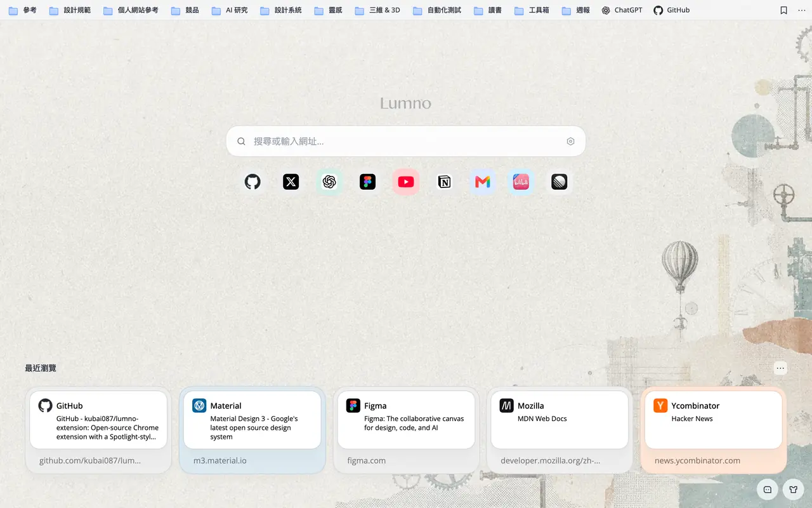Open the ChatGPT bookmark in bookmarks bar
Viewport: 812px width, 508px height.
point(622,10)
